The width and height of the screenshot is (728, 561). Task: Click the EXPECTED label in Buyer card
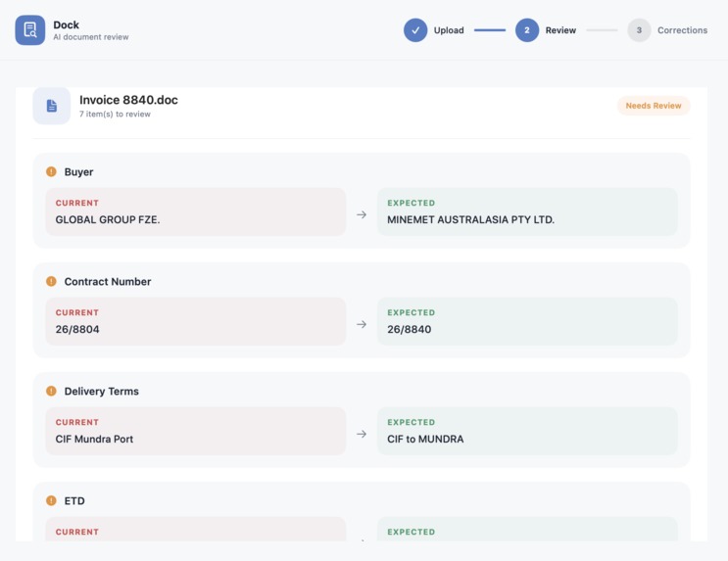tap(412, 203)
